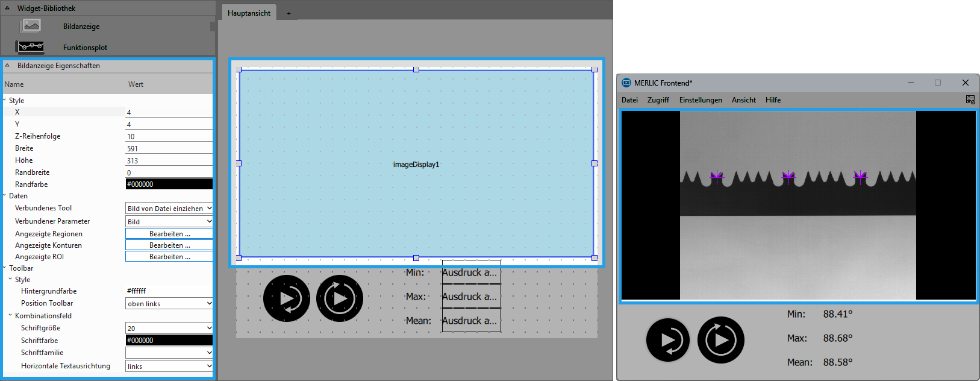Open the Verbundenes Tool dropdown
Image resolution: width=980 pixels, height=381 pixels.
(x=169, y=209)
